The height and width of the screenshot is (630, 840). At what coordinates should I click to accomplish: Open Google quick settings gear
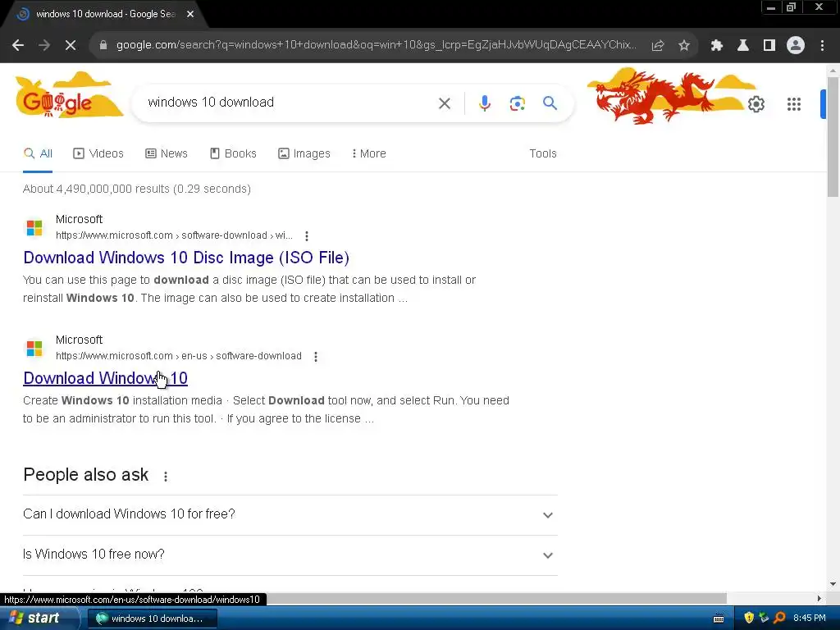tap(756, 104)
